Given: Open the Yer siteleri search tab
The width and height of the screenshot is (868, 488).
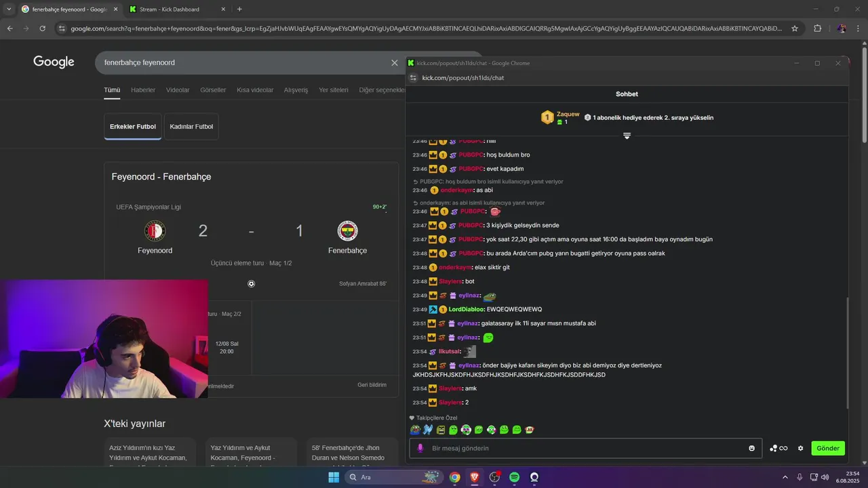Looking at the screenshot, I should tap(334, 90).
